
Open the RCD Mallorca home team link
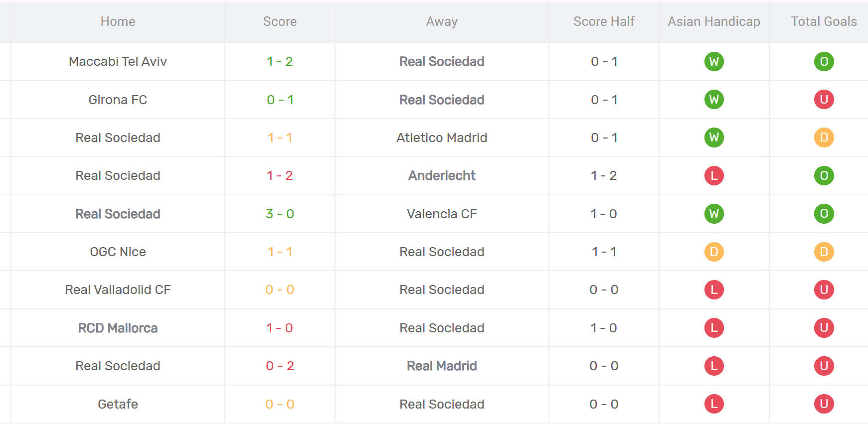click(x=118, y=328)
